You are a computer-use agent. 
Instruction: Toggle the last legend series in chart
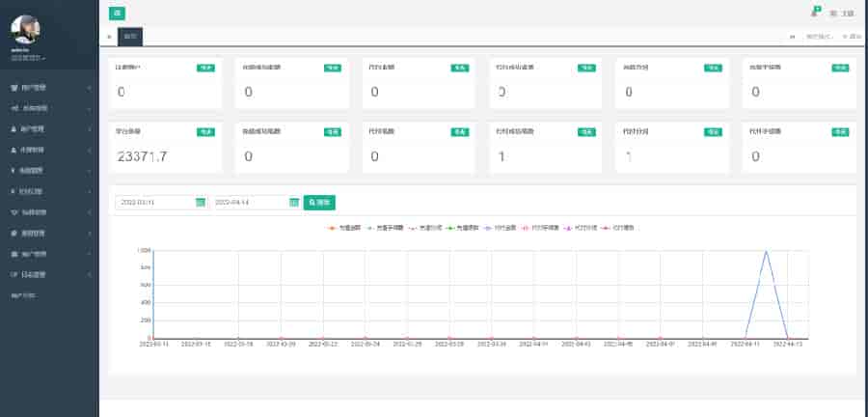pos(606,228)
